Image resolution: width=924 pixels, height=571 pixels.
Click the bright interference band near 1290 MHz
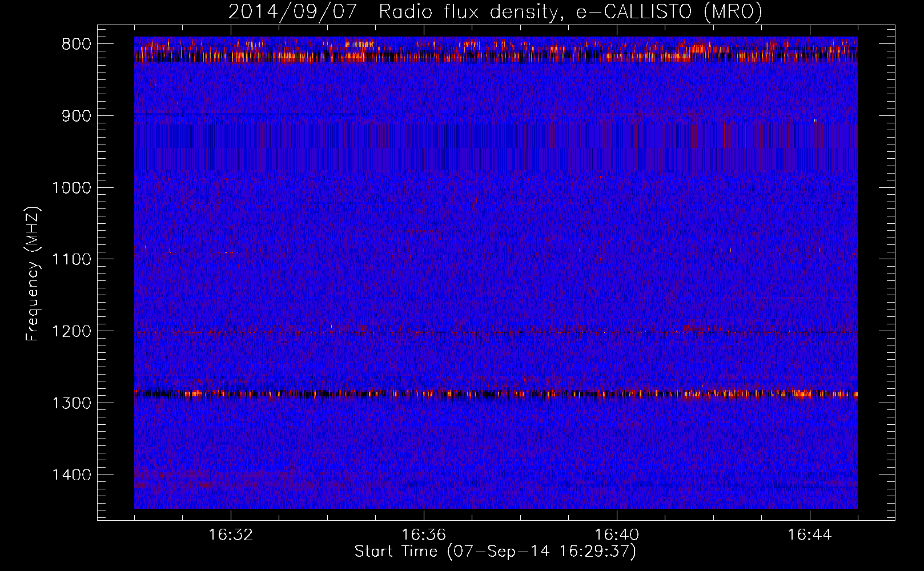coord(496,393)
